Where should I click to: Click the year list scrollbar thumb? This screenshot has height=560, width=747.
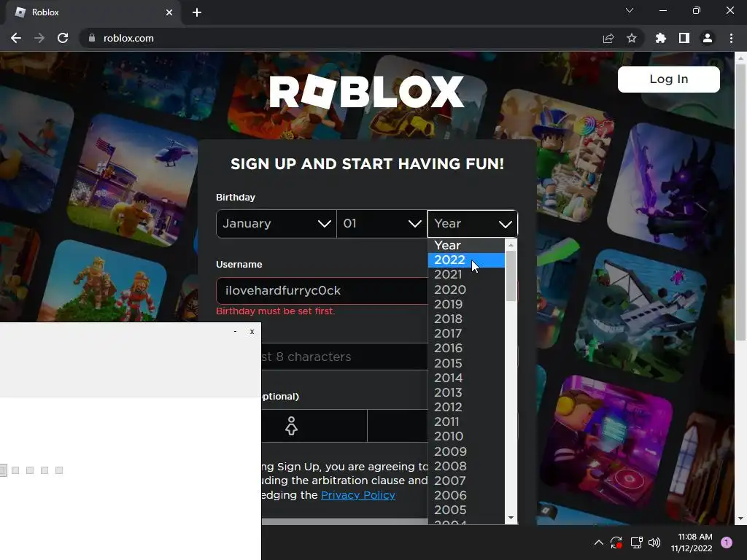(511, 276)
